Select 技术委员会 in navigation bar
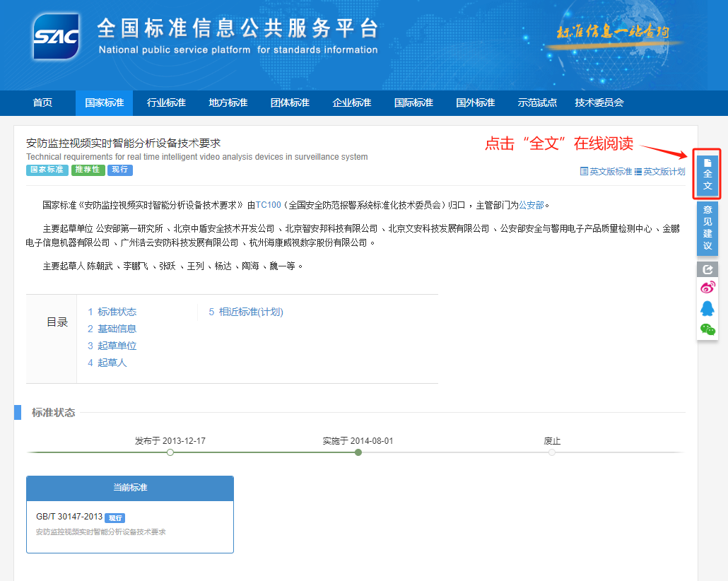 coord(599,103)
